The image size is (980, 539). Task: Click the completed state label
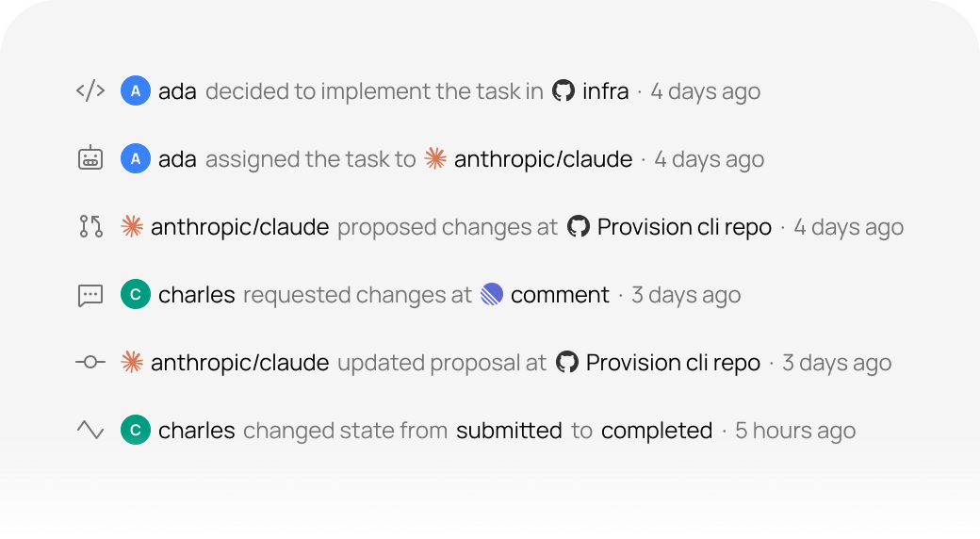[x=657, y=431]
